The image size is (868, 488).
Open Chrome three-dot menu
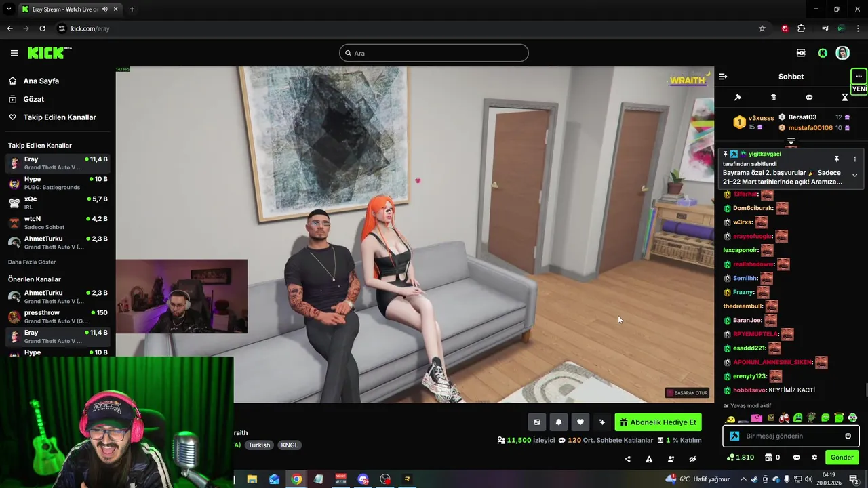(859, 28)
